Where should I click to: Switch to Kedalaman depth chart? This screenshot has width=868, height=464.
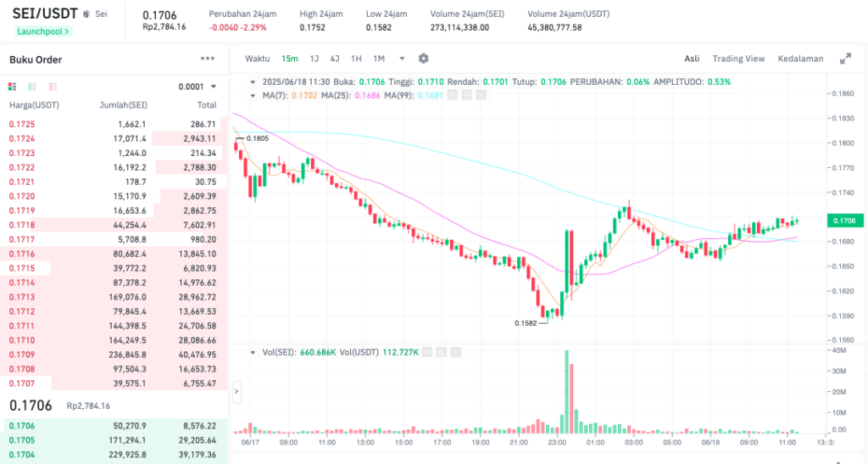(800, 59)
